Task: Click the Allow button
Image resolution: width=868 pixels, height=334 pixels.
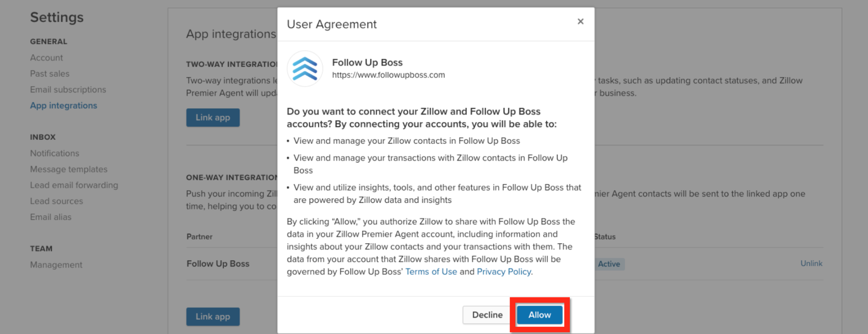Action: [x=540, y=315]
